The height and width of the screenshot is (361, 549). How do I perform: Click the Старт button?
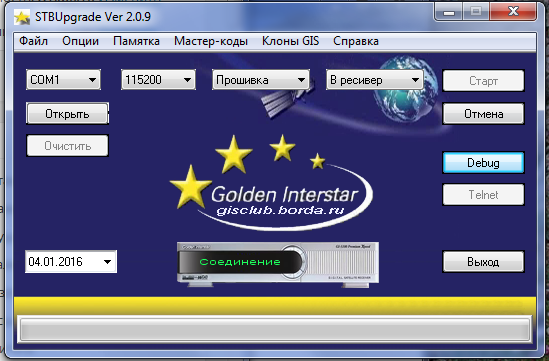tap(483, 81)
